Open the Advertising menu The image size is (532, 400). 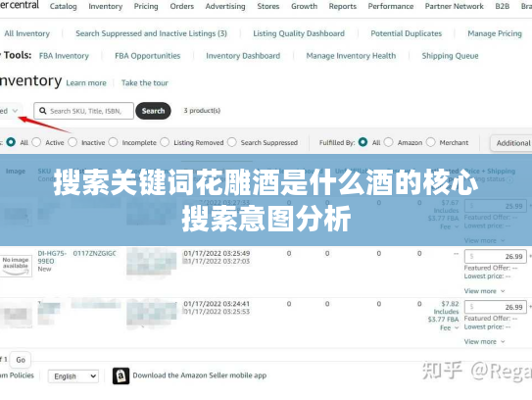pos(225,7)
